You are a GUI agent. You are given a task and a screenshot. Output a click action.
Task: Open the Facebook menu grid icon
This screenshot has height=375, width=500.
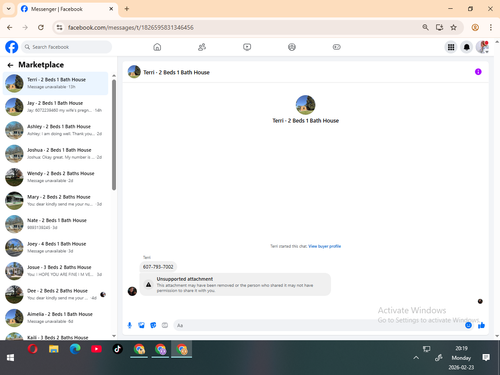[x=451, y=47]
